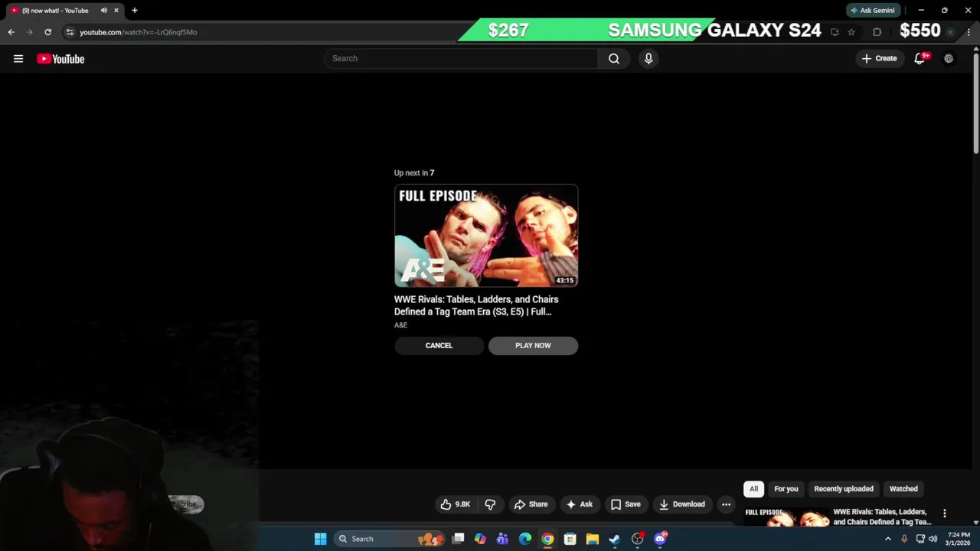Download the video
The image size is (980, 551).
point(682,504)
